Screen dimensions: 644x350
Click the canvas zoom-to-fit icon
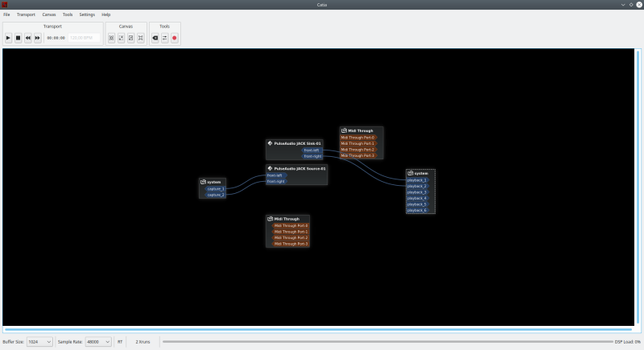click(112, 38)
